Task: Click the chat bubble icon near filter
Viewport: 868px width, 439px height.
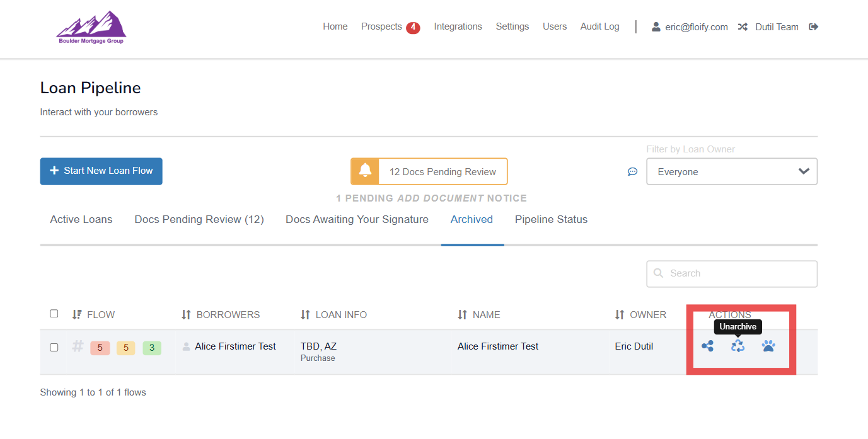Action: (632, 171)
